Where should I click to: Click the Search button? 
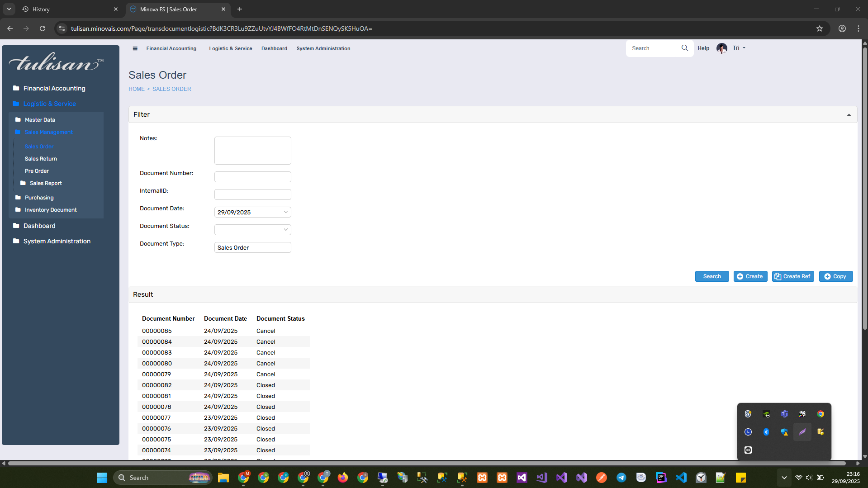pos(711,276)
